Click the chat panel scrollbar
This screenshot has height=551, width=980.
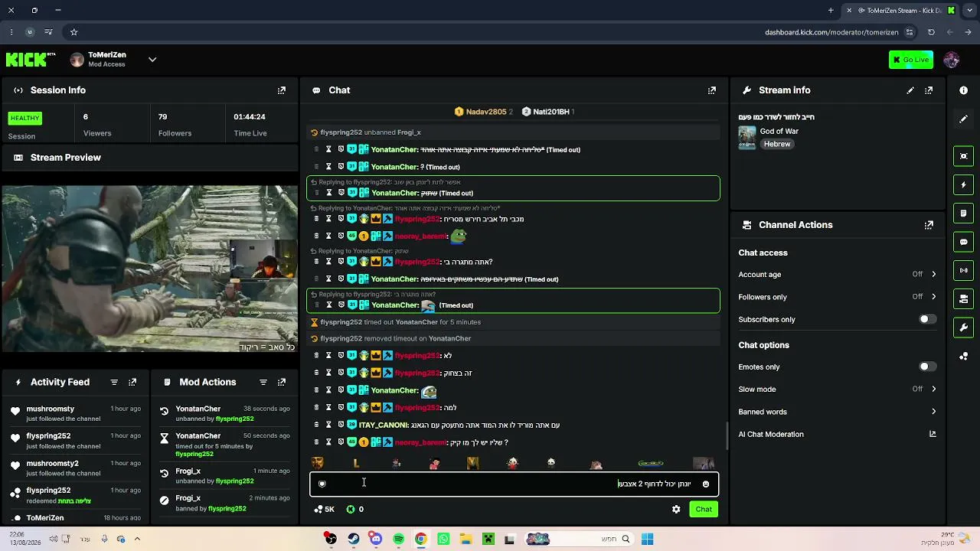pyautogui.click(x=726, y=436)
